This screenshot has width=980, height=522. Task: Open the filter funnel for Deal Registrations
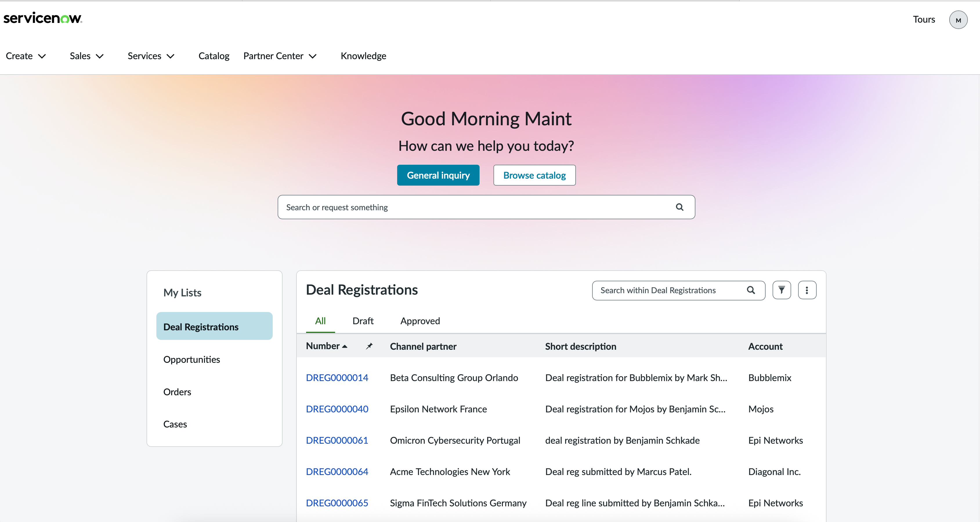click(781, 291)
